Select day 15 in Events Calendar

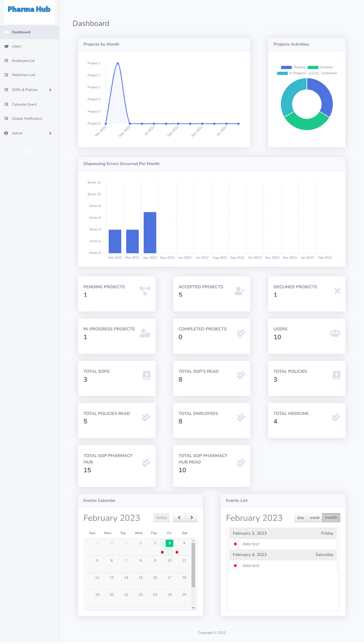(x=141, y=578)
